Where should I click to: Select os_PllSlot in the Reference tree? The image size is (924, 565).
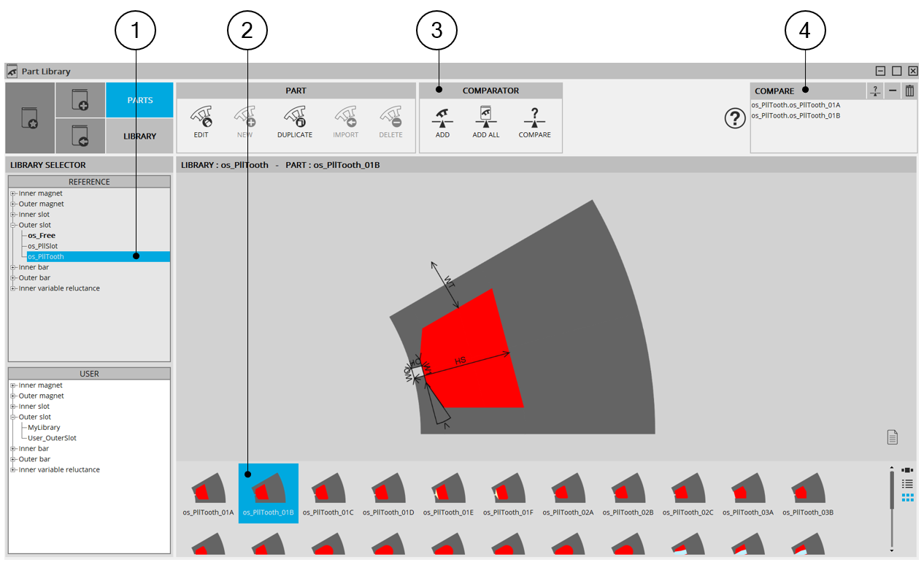(x=42, y=246)
